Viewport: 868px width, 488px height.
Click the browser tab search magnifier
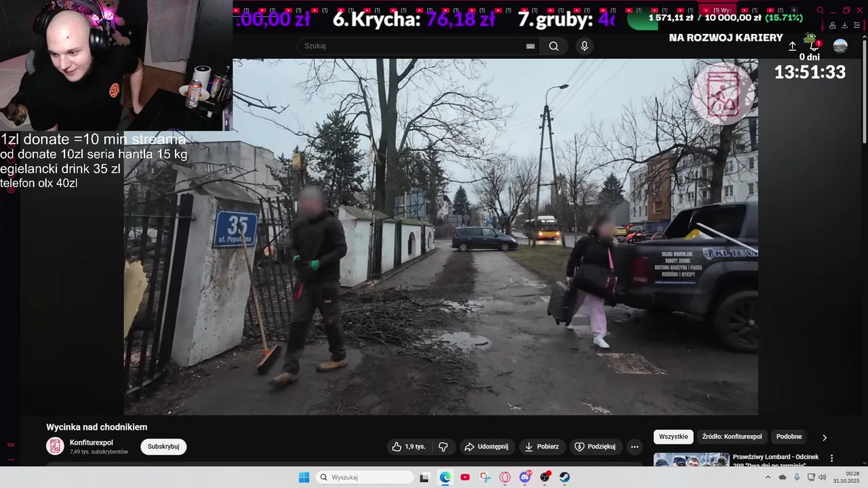tap(820, 10)
